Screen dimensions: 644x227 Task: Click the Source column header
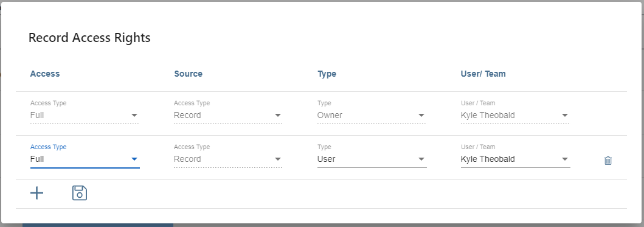[188, 74]
